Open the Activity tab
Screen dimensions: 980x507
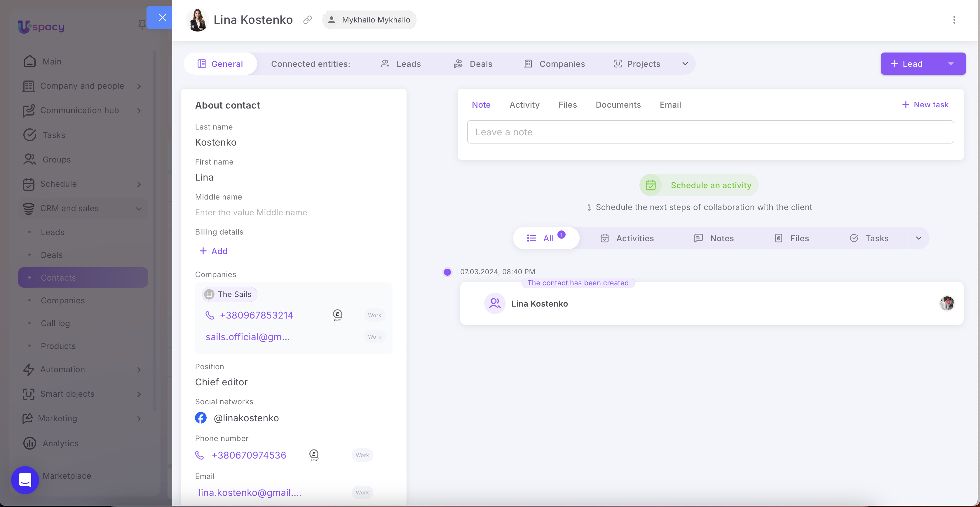tap(524, 105)
